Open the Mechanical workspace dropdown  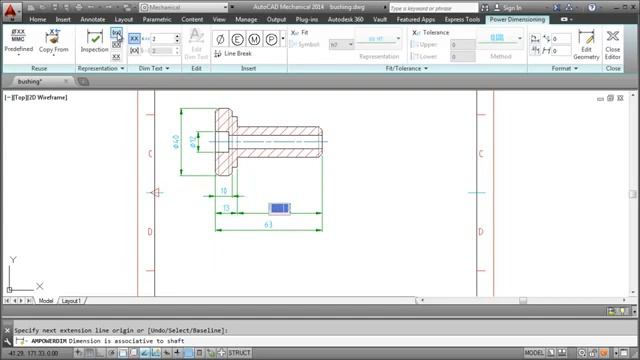coord(183,7)
